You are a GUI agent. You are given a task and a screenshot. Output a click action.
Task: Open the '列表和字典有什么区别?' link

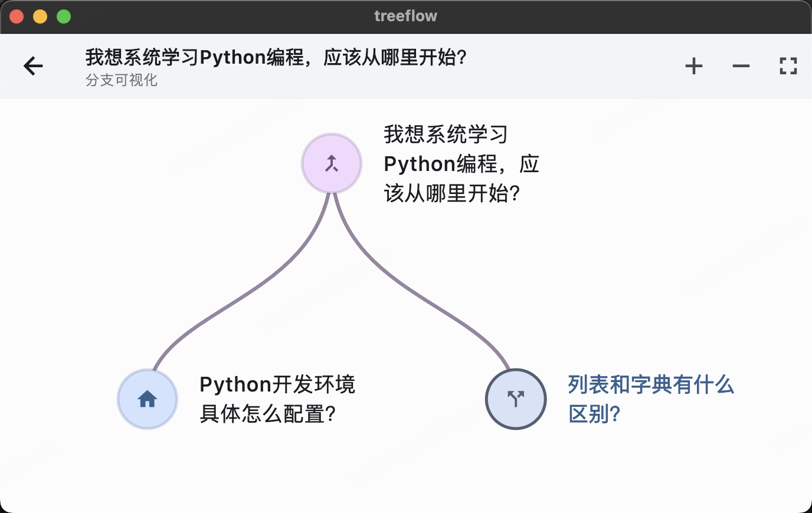point(650,399)
